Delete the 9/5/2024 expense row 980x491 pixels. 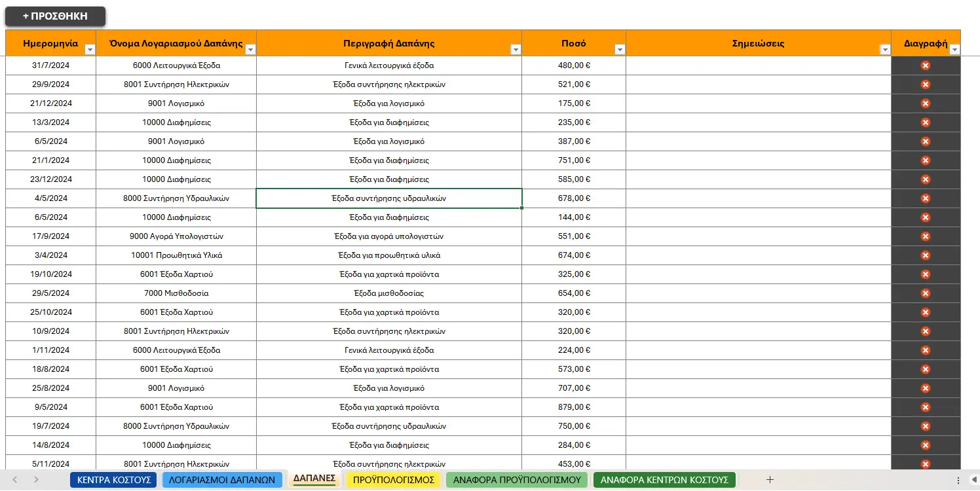click(926, 407)
